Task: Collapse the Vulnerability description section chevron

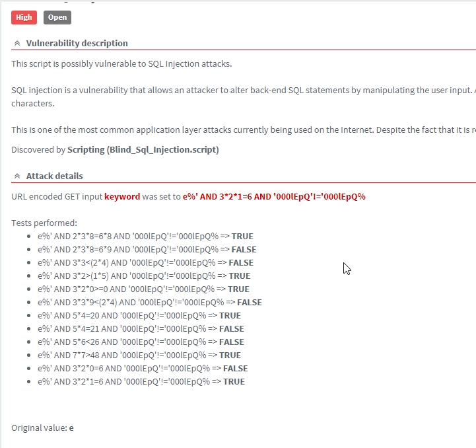Action: (17, 43)
